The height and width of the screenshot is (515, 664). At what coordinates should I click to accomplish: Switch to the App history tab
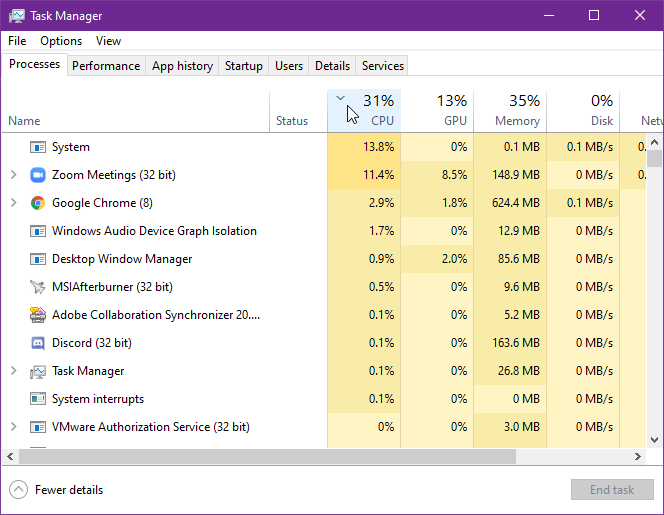pos(182,66)
